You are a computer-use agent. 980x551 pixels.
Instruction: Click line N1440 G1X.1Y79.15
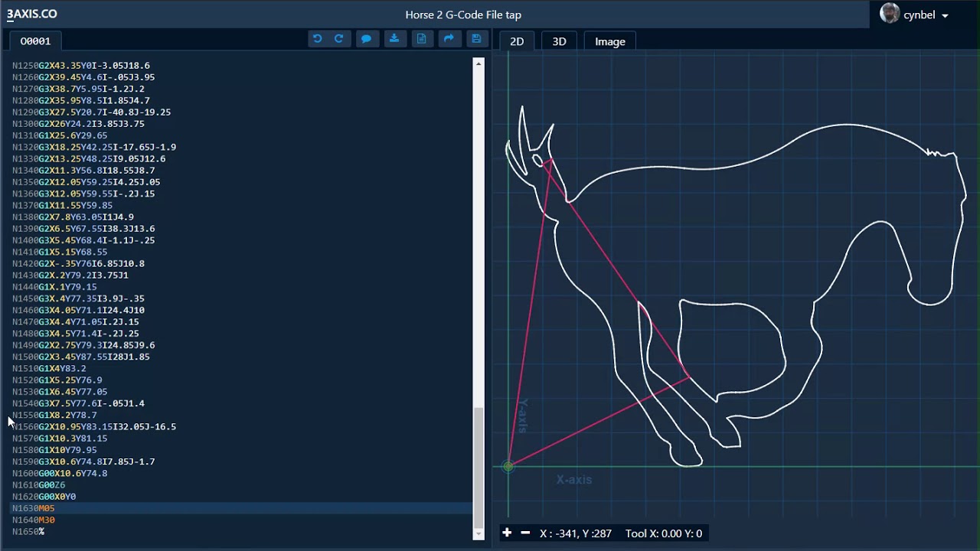tap(54, 287)
